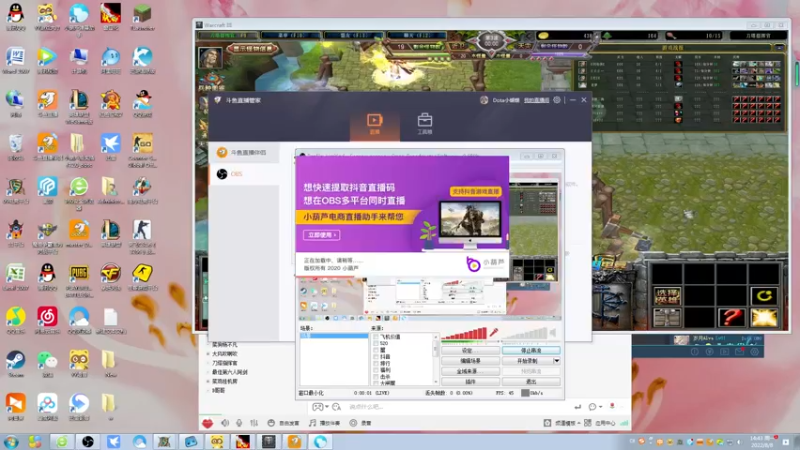Mute the microphone icon in OBS
Image resolution: width=800 pixels, height=450 pixels.
[x=493, y=333]
